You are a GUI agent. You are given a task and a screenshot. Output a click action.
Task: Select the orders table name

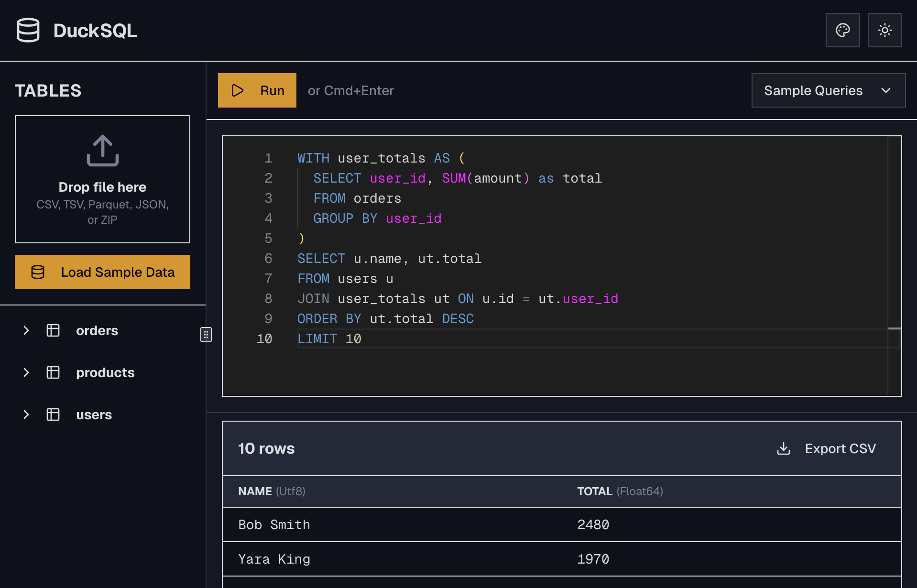tap(97, 330)
